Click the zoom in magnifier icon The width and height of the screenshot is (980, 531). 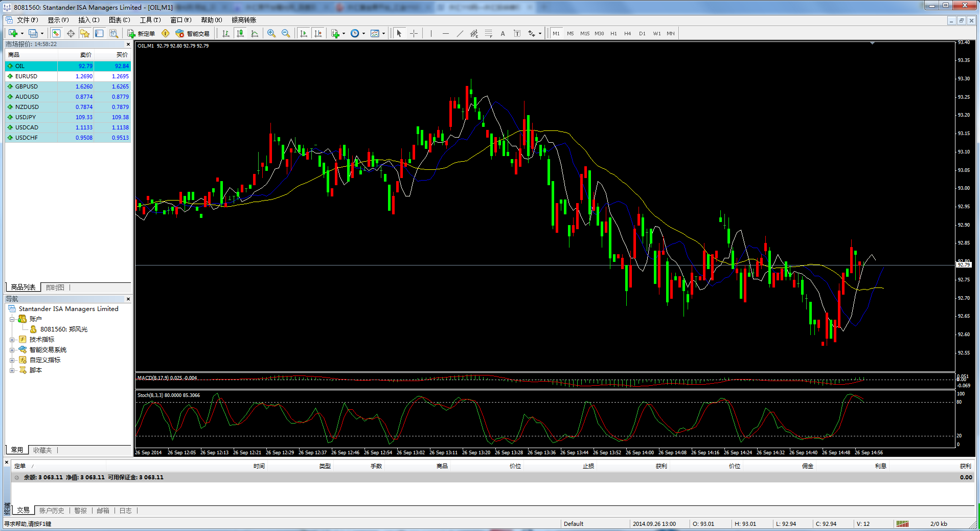click(271, 33)
